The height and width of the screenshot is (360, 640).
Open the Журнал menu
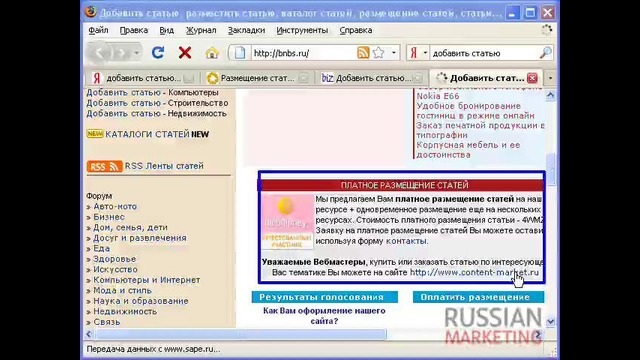coord(201,30)
